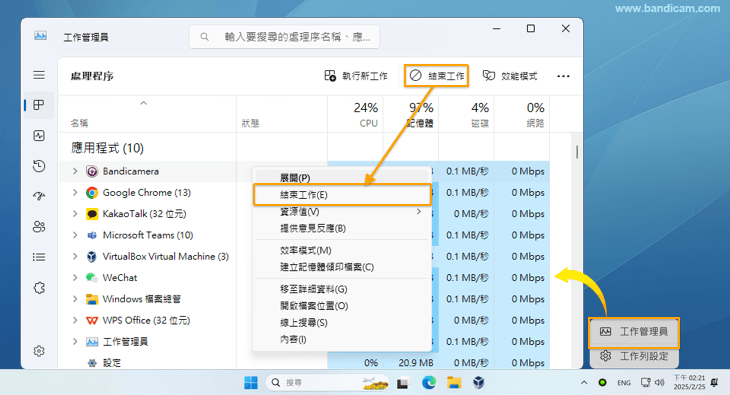Focus the process search input field
This screenshot has width=730, height=395.
[284, 37]
